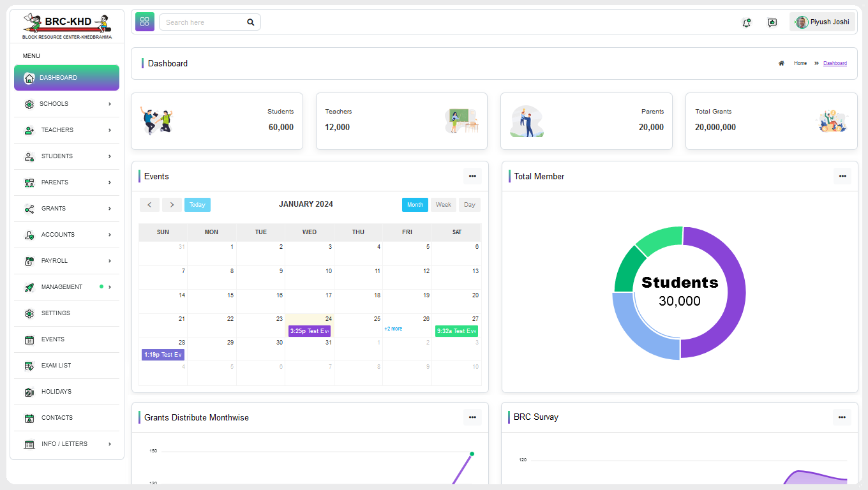Open the Exam List menu item

tap(56, 366)
